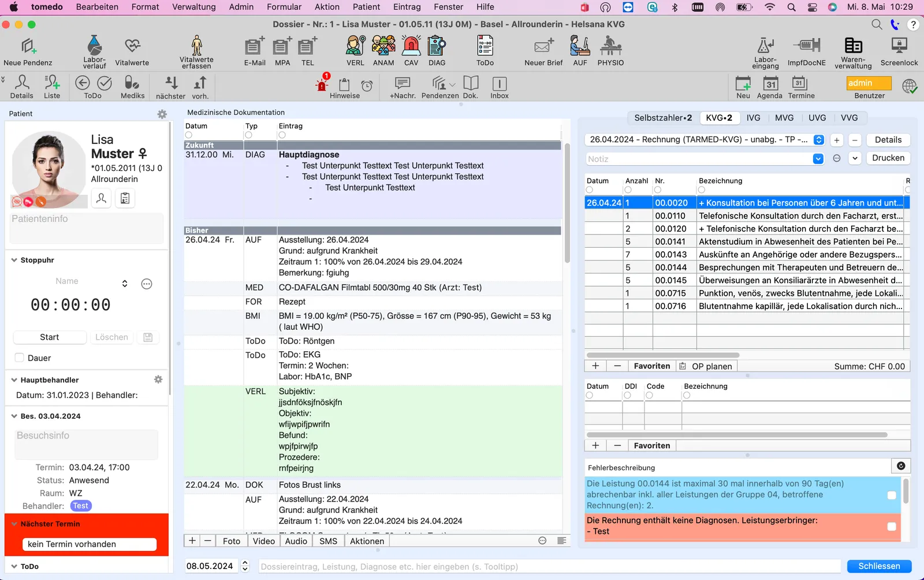Click the Screenlock icon
This screenshot has width=924, height=580.
(899, 46)
